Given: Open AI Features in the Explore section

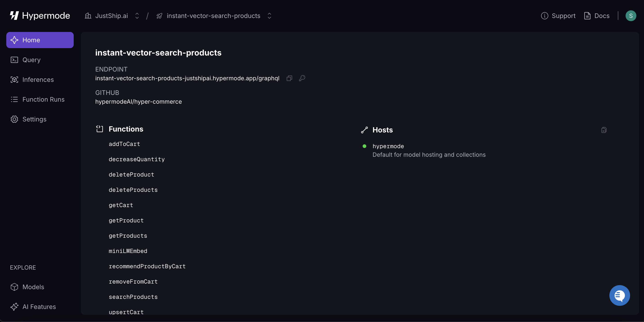Looking at the screenshot, I should (x=39, y=307).
